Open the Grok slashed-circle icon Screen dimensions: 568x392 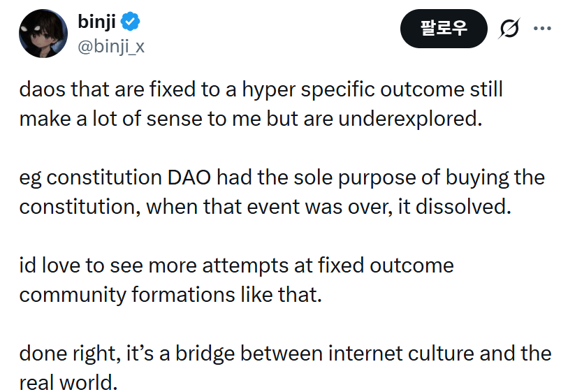pos(509,29)
